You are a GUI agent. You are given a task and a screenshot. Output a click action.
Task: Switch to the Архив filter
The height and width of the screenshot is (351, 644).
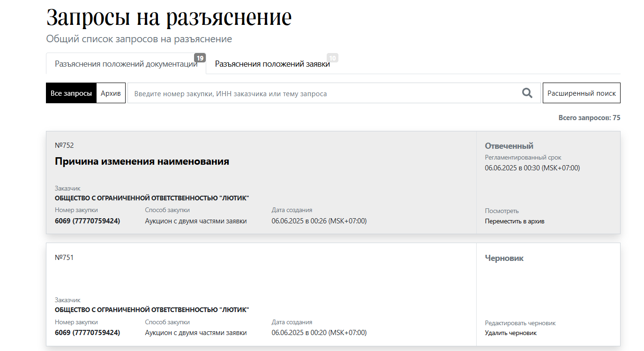coord(111,93)
